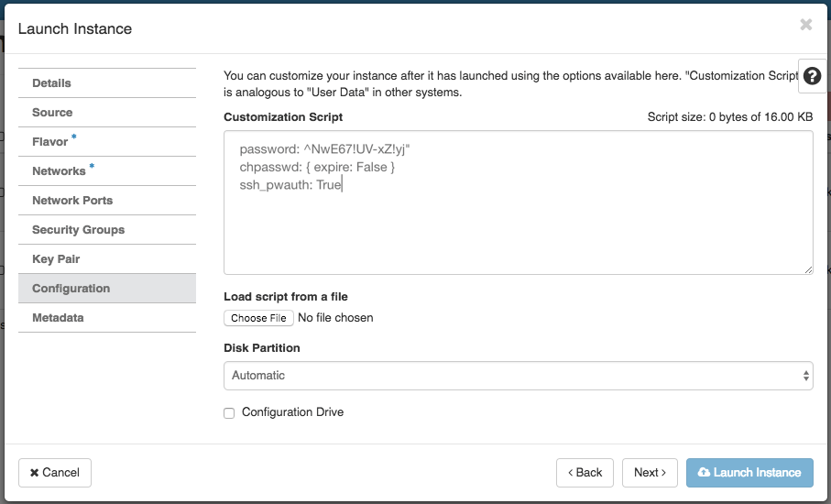Select the Networks tab
This screenshot has height=504, width=831.
tap(107, 170)
